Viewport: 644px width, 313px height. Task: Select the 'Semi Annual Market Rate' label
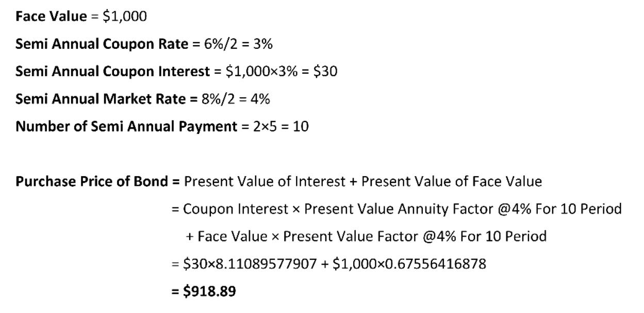point(101,98)
